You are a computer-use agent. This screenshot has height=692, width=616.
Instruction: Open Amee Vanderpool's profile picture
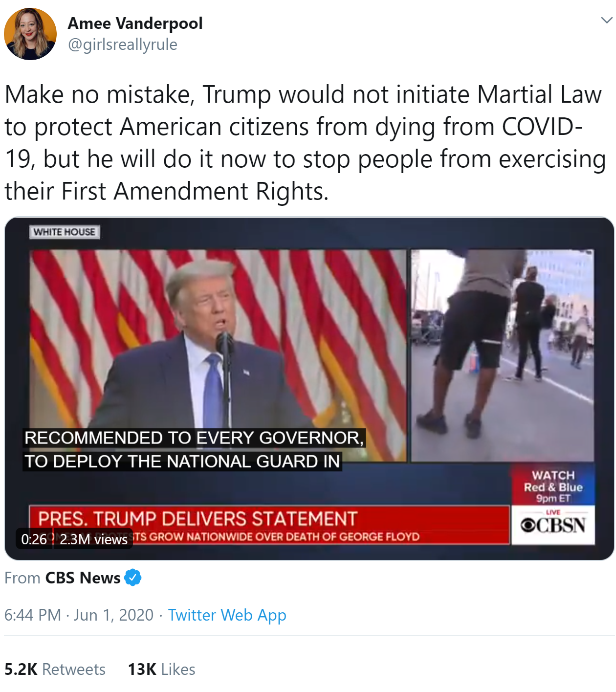(x=30, y=34)
